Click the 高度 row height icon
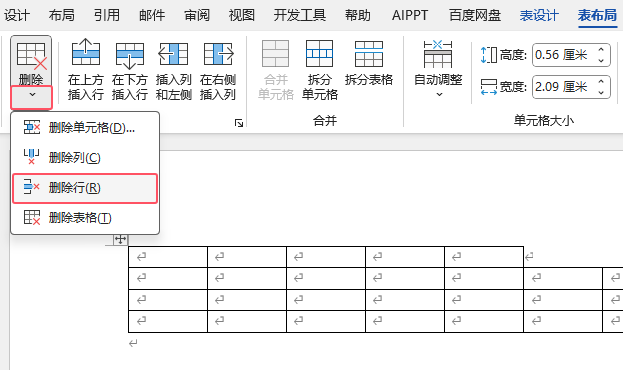 click(489, 55)
